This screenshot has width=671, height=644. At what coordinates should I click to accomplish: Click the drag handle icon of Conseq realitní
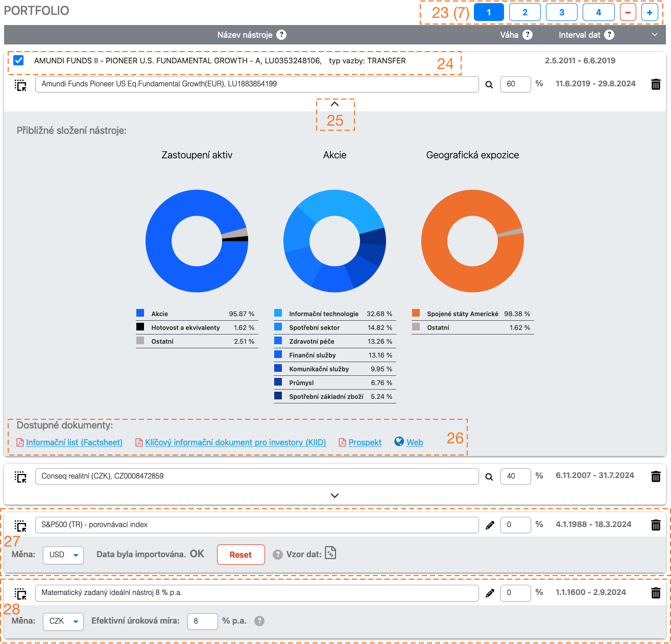click(20, 477)
